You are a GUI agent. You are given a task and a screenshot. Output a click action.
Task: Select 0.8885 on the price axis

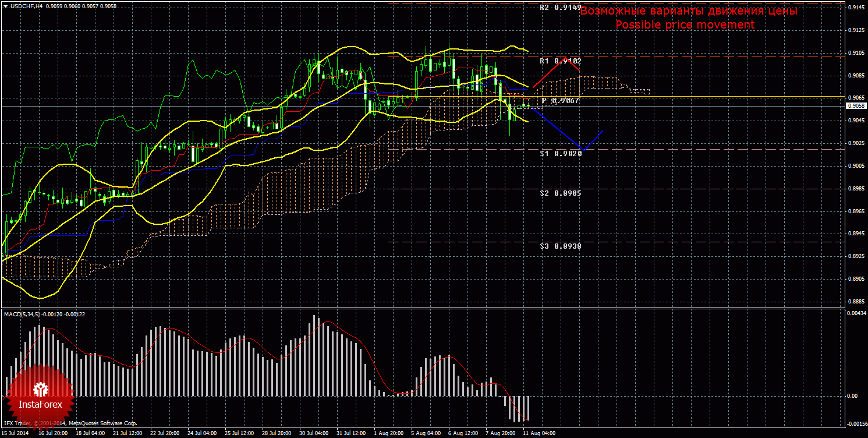tap(856, 302)
